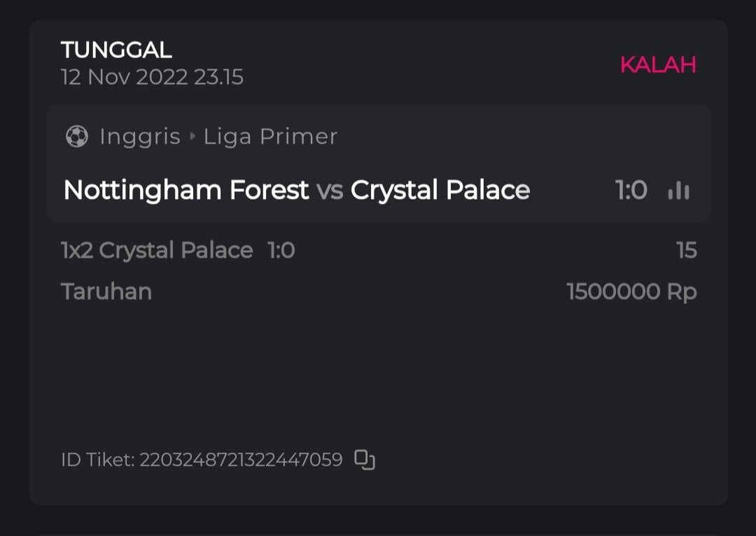Click the arrow between Inggris and Liga Primer

(x=192, y=137)
